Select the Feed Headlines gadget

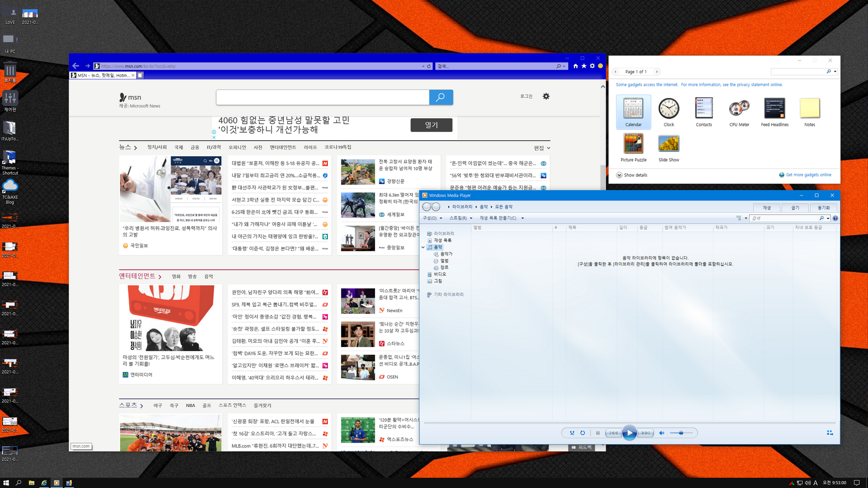click(775, 112)
